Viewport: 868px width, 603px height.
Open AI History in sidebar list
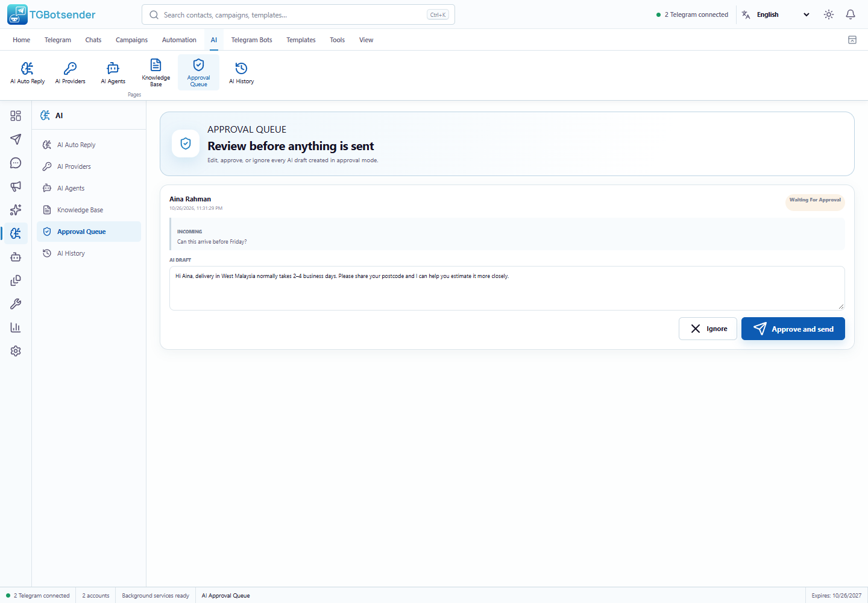(89, 253)
